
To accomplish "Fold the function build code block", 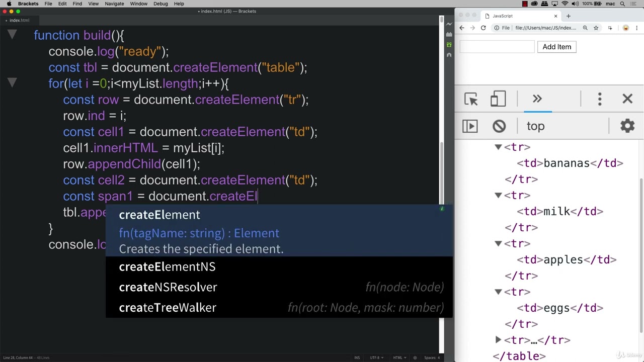I will tap(12, 35).
